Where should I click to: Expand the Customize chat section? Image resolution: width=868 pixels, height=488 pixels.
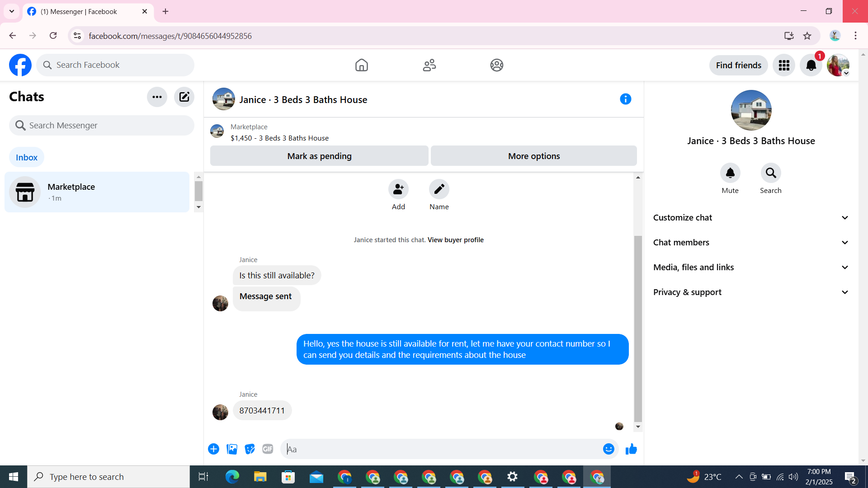point(750,218)
